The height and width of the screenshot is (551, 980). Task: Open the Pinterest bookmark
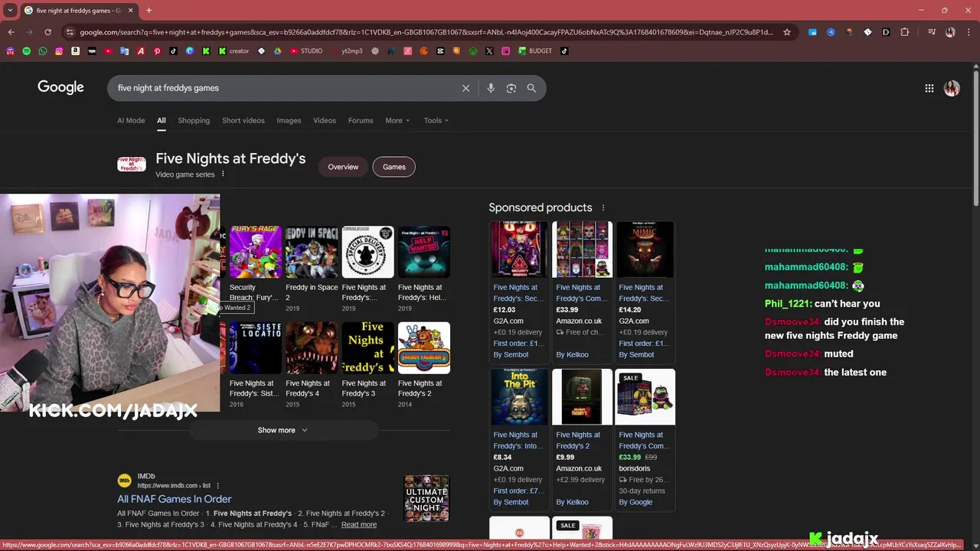tap(157, 51)
